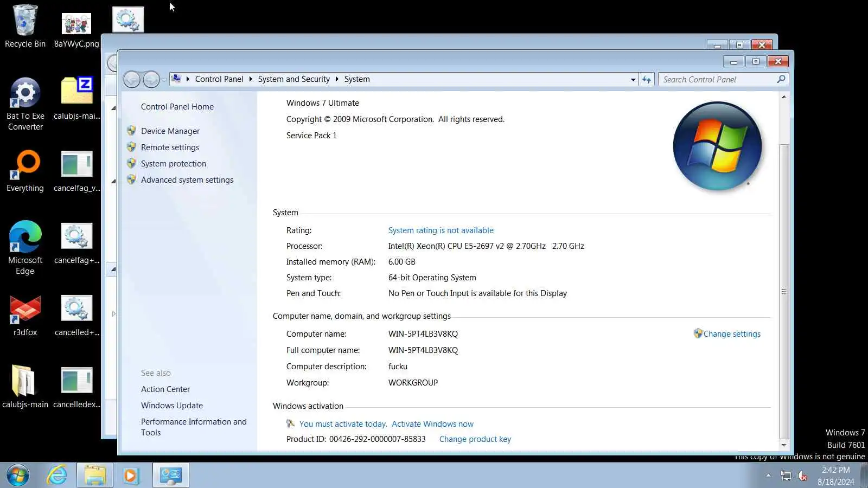Navigate to System and Security breadcrumb

(x=293, y=79)
